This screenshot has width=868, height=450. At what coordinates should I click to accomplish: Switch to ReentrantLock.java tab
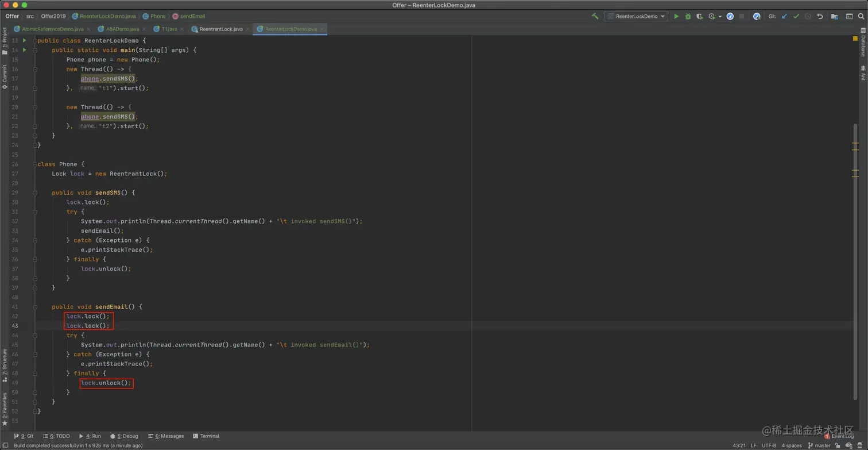tap(221, 29)
